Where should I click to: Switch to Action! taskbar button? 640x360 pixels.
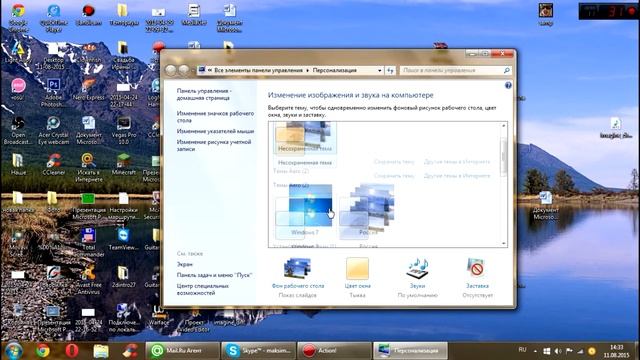pos(334,351)
